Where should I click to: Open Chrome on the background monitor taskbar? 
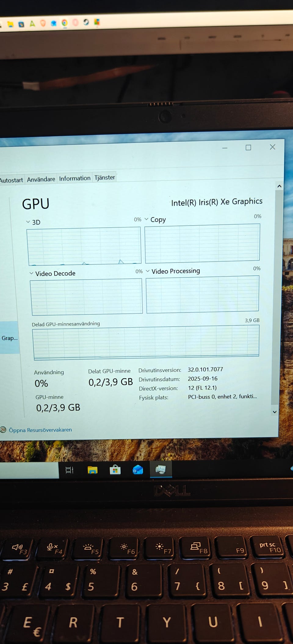64,23
